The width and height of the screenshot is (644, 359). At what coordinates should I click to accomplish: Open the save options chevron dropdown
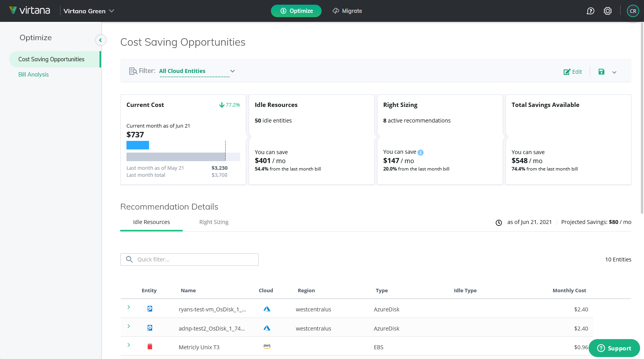614,72
